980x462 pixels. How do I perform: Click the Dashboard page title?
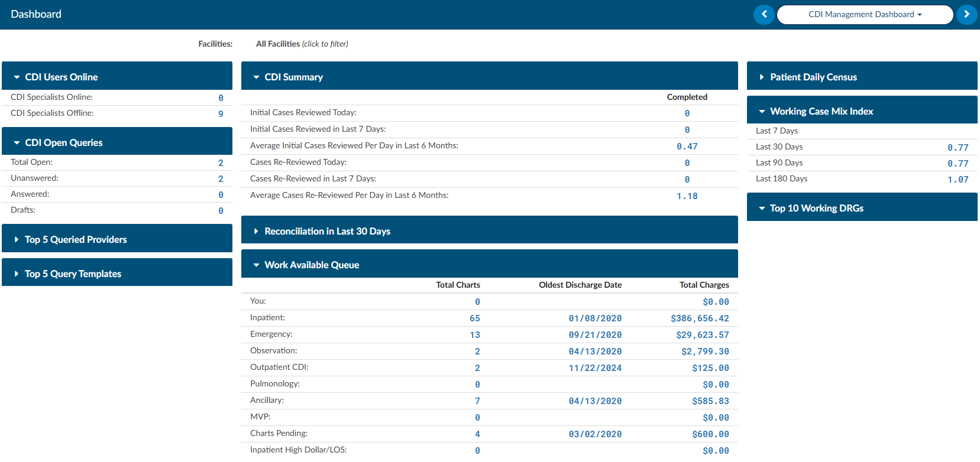36,14
